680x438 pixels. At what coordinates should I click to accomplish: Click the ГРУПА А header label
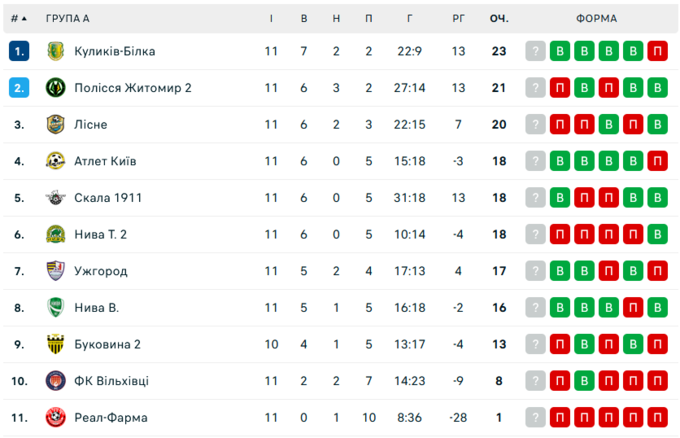click(x=67, y=18)
